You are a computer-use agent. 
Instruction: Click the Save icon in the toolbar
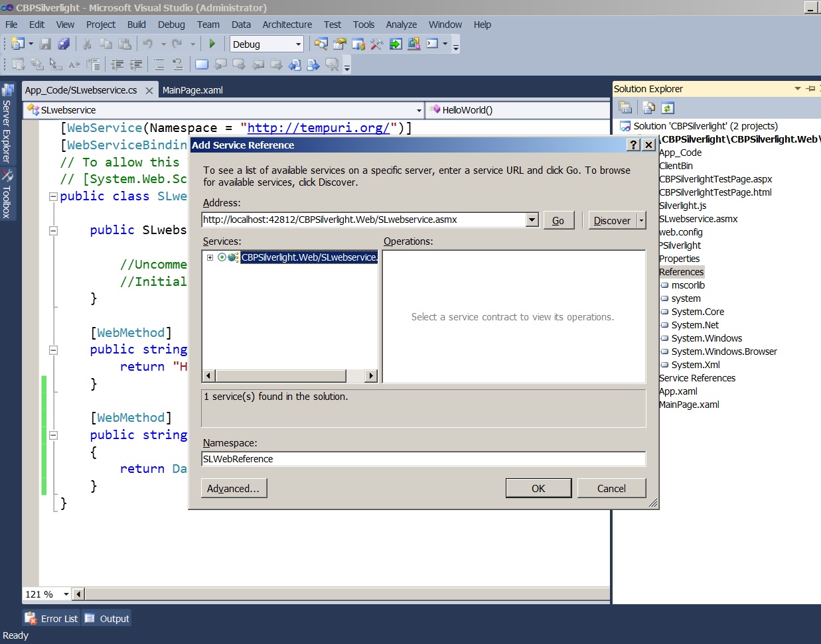pos(45,44)
